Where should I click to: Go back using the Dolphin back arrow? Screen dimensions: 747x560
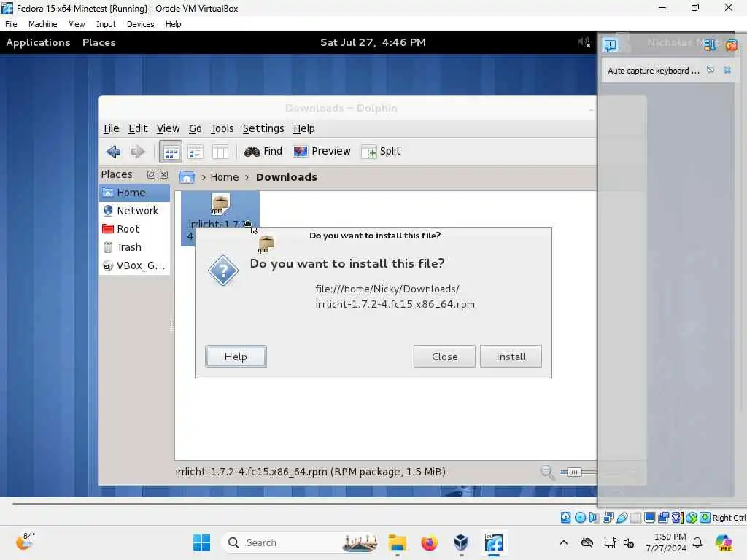(x=113, y=152)
